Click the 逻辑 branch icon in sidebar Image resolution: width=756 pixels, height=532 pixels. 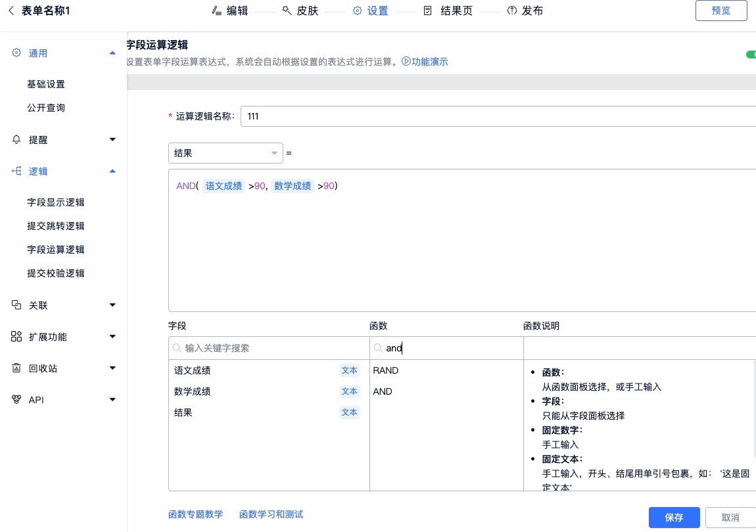[17, 171]
